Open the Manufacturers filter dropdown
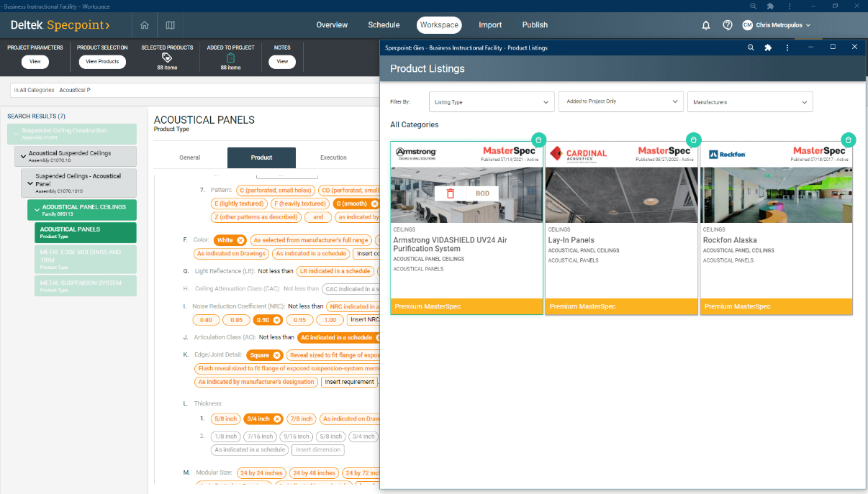 749,102
